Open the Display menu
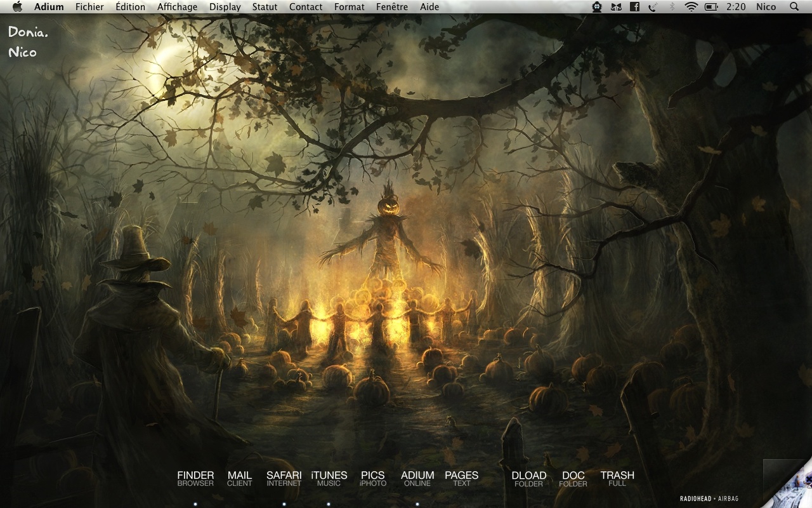Image resolution: width=812 pixels, height=508 pixels. point(225,7)
